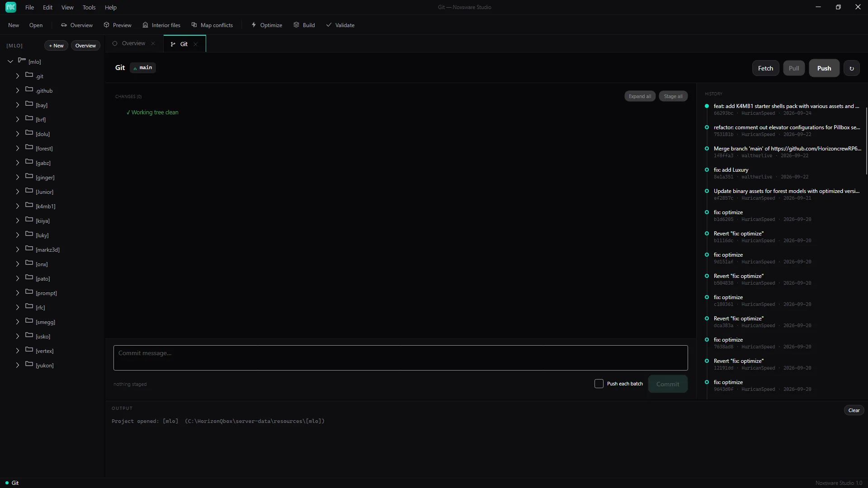Focus the Commit message input field

(401, 358)
